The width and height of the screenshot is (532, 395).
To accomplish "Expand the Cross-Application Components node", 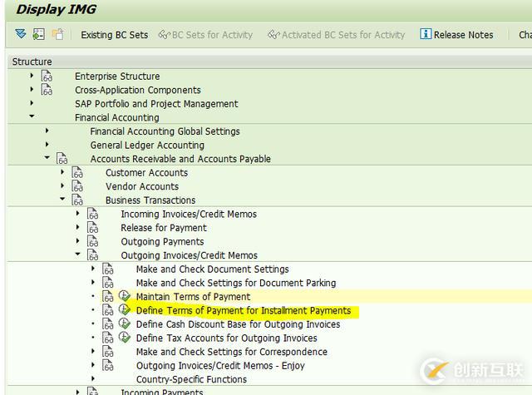I will tap(32, 89).
